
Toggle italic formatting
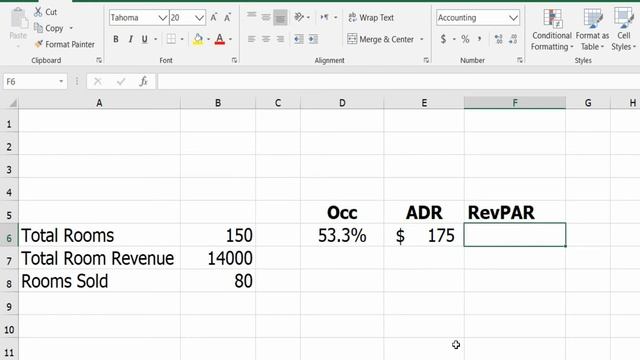point(130,39)
